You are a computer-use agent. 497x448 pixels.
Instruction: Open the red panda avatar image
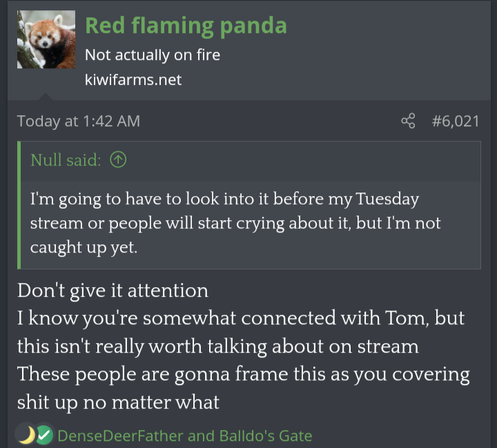(x=46, y=39)
